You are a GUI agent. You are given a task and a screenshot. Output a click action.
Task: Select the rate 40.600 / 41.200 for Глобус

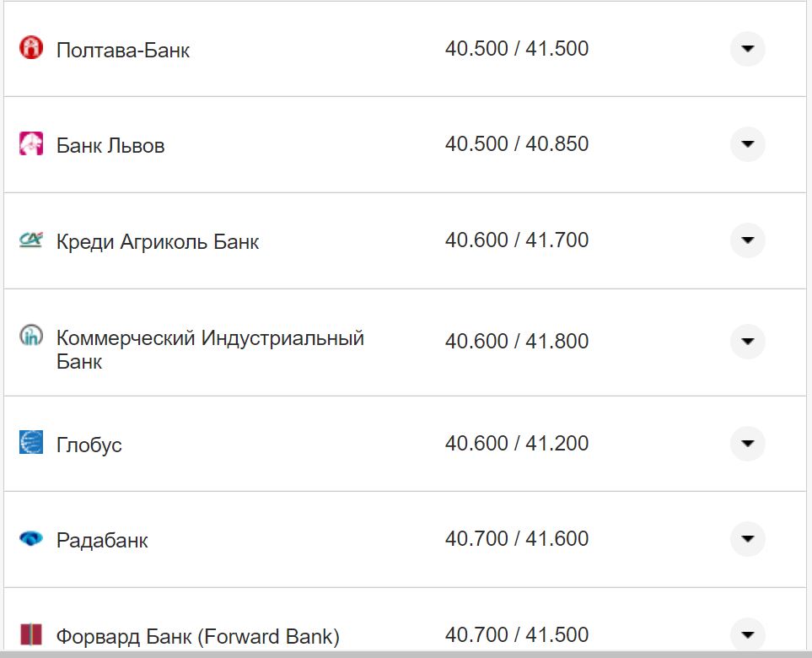[x=517, y=442]
